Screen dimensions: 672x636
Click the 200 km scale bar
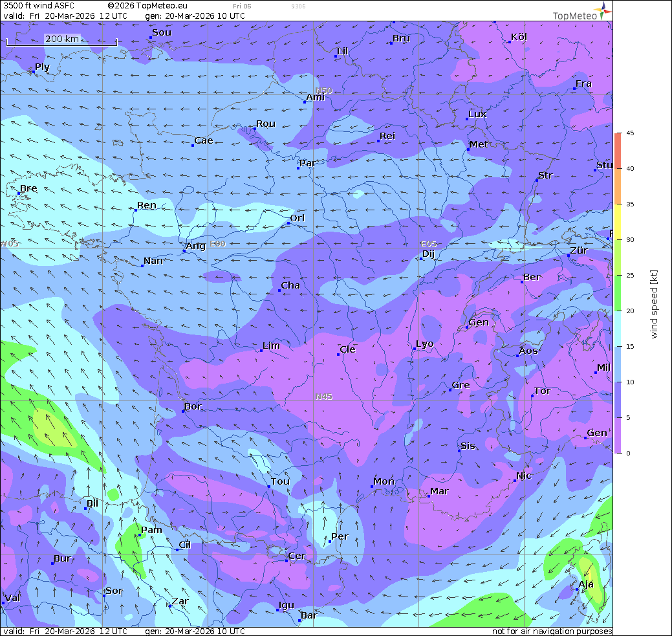[x=61, y=40]
